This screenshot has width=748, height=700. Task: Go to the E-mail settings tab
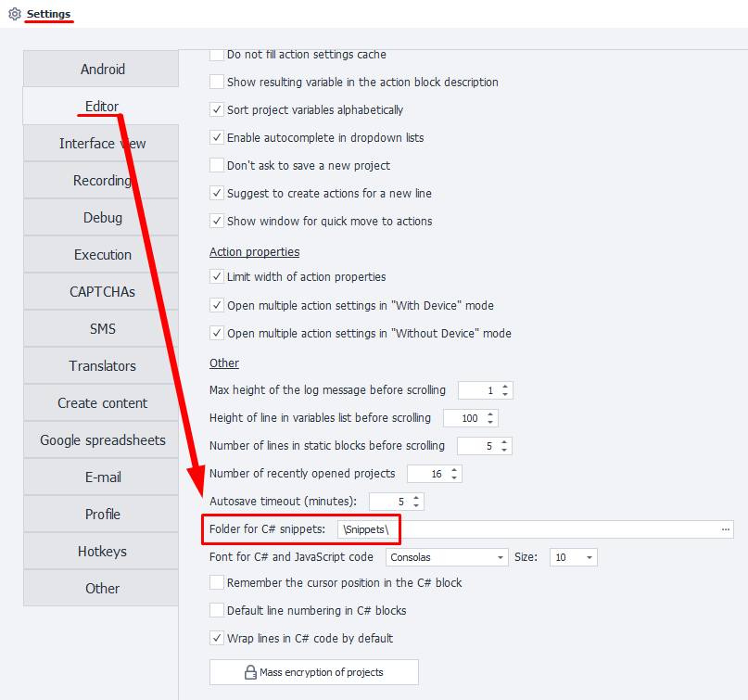[x=102, y=477]
